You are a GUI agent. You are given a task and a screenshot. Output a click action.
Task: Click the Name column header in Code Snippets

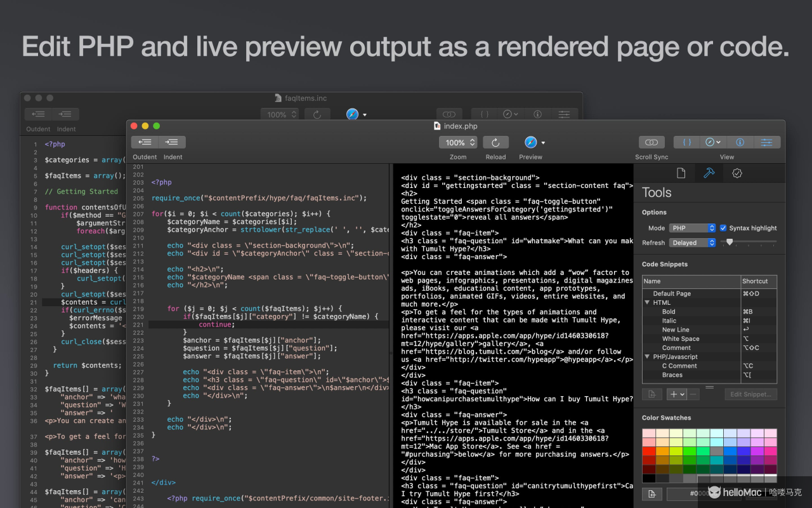click(691, 281)
